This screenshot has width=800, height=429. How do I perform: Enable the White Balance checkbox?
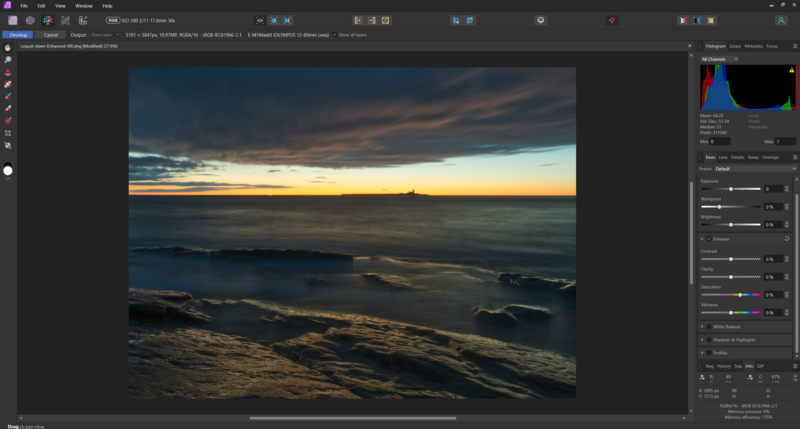point(709,326)
